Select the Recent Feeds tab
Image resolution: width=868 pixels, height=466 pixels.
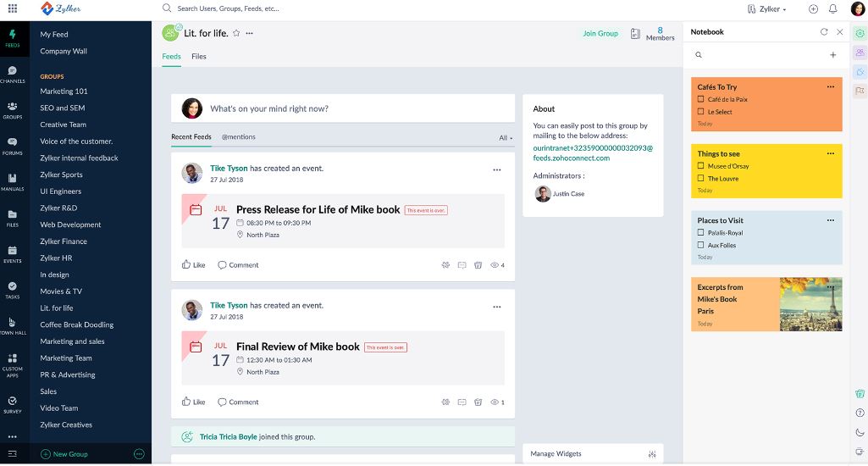tap(191, 137)
